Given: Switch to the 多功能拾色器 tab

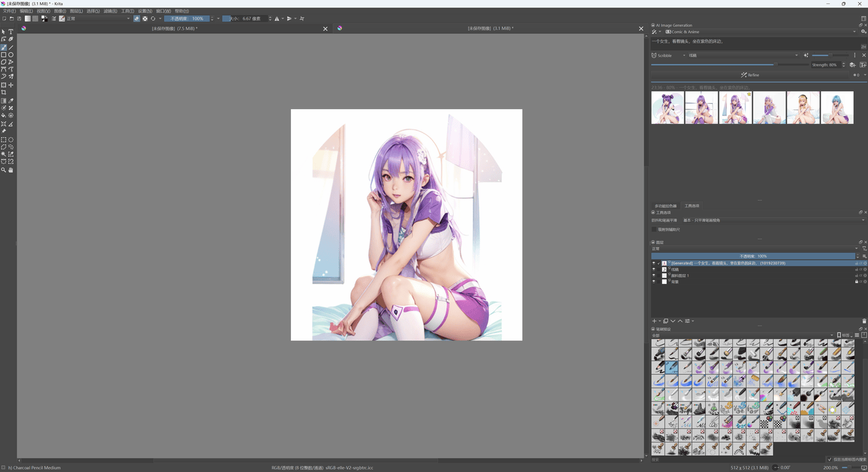Looking at the screenshot, I should (665, 205).
